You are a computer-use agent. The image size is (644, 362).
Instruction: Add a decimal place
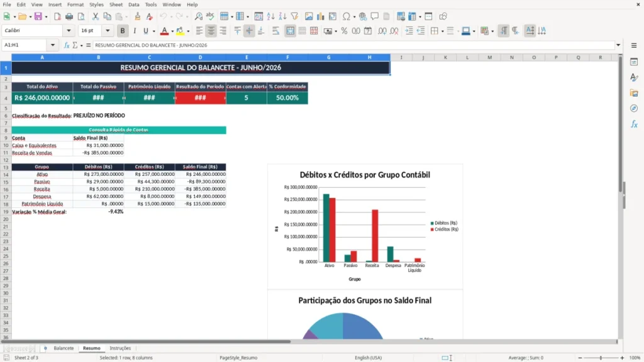382,31
